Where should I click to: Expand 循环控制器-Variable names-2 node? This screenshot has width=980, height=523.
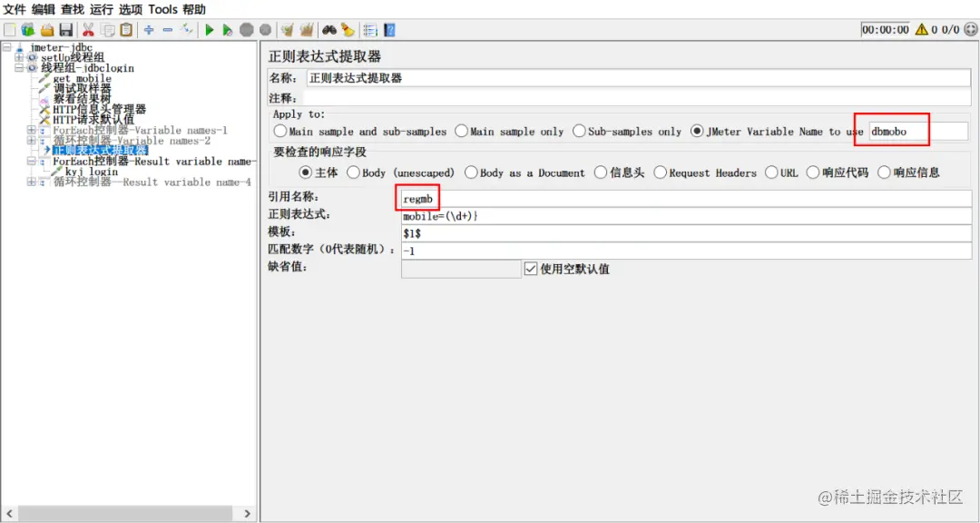click(x=31, y=140)
